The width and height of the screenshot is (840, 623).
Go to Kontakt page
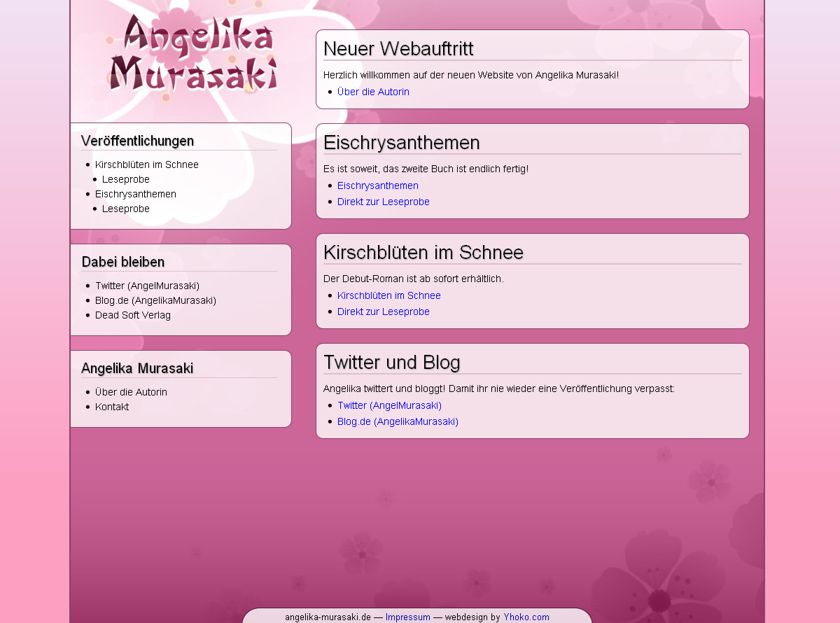point(111,407)
